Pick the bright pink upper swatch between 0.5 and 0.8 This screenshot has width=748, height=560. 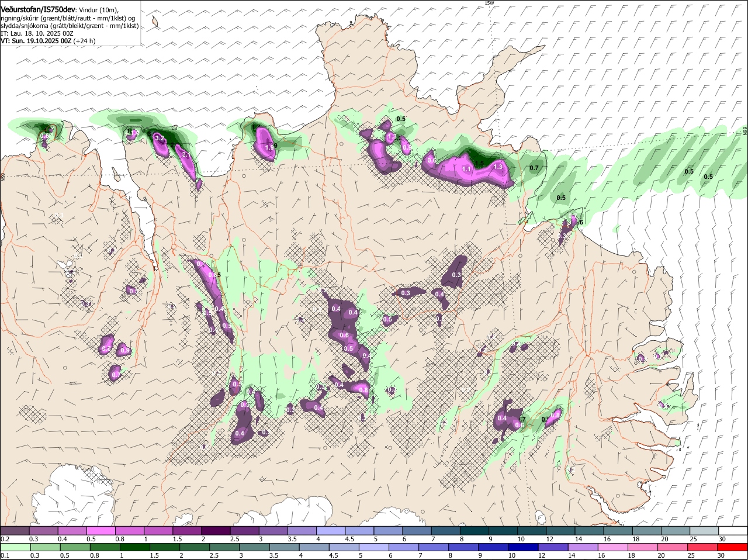[x=101, y=530]
